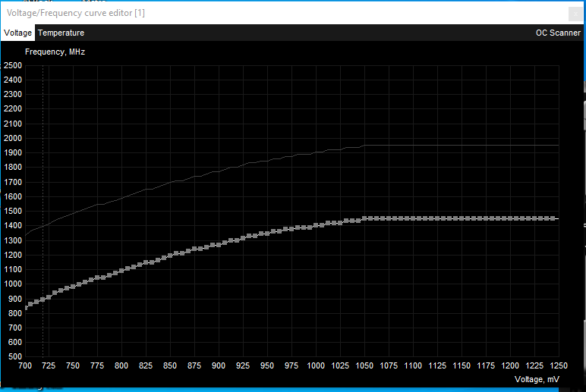Image resolution: width=586 pixels, height=392 pixels.
Task: Click the 'Voltage, mV' axis title
Action: click(x=537, y=379)
